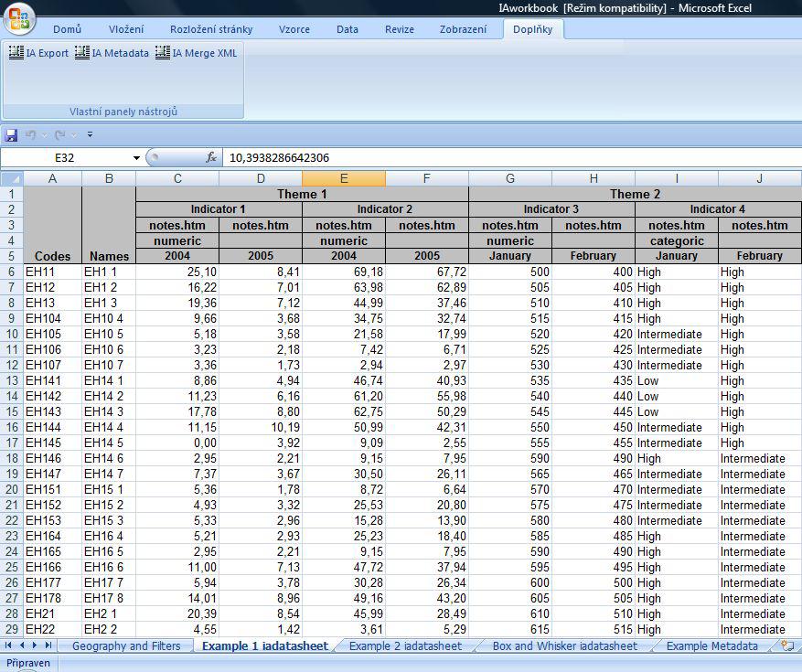The width and height of the screenshot is (802, 672).
Task: Jump to the last sheet tab
Action: (48, 645)
